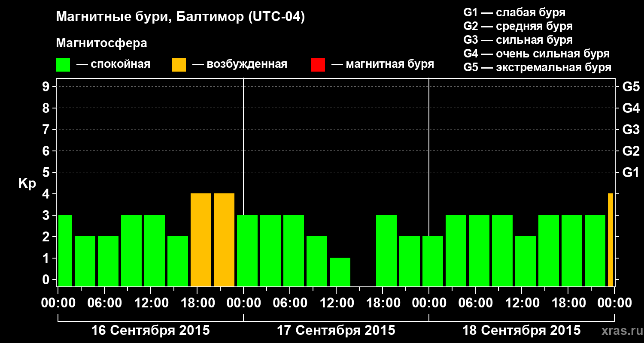Image resolution: width=644 pixels, height=343 pixels.
Task: Click the '— магнитная буря' legend label
Action: pyautogui.click(x=383, y=65)
